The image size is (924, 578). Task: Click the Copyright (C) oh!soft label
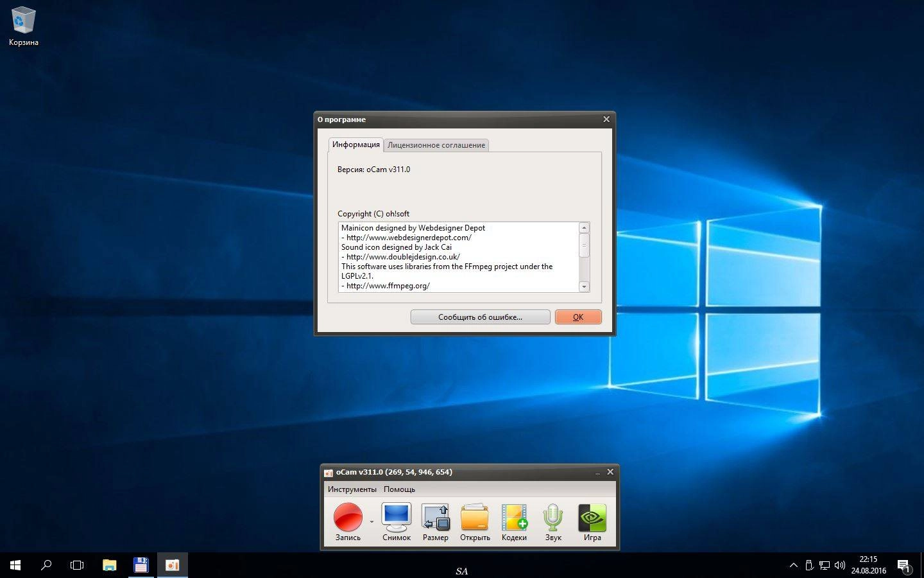[x=373, y=214]
